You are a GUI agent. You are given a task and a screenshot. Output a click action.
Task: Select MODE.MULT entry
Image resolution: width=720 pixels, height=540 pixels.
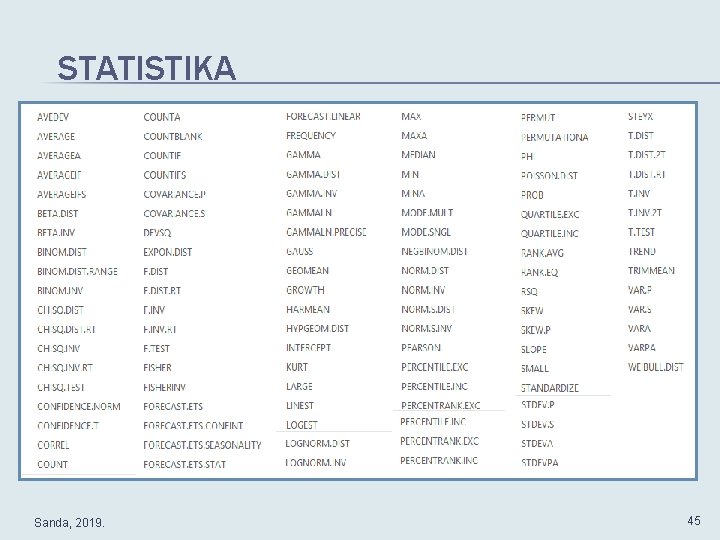pos(427,213)
